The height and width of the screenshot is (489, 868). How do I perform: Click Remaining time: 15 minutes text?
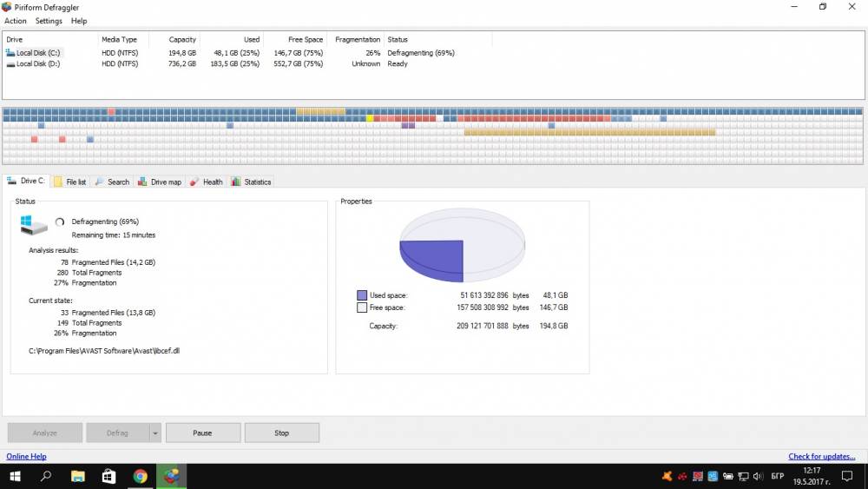click(114, 235)
